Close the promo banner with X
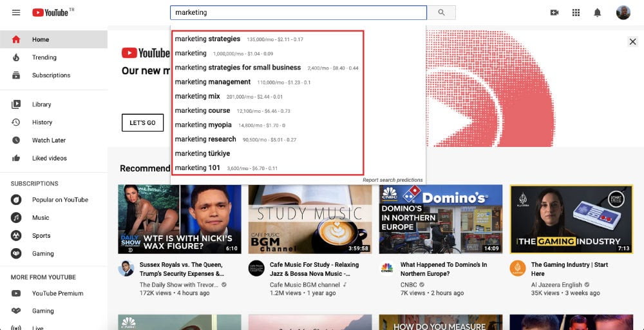 pyautogui.click(x=633, y=41)
